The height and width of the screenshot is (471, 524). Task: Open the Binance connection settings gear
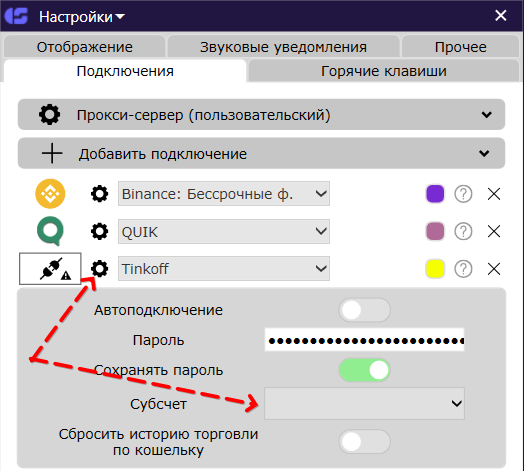(x=100, y=194)
